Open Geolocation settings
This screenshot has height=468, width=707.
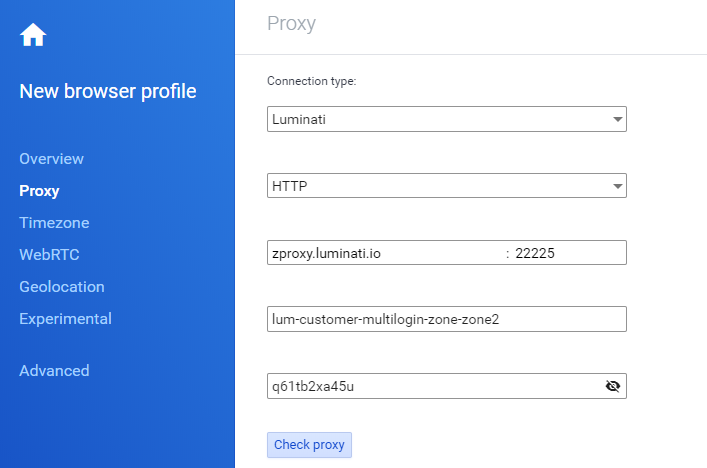[62, 287]
